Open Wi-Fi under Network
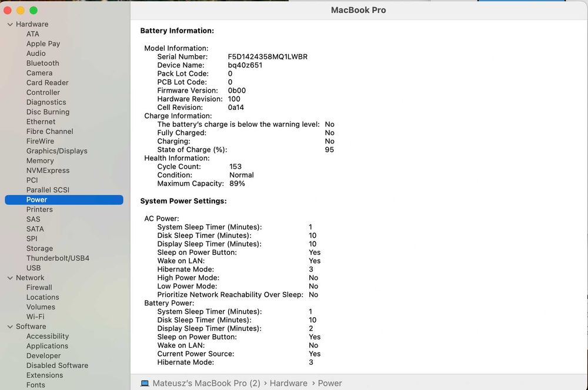588x390 pixels. point(35,317)
